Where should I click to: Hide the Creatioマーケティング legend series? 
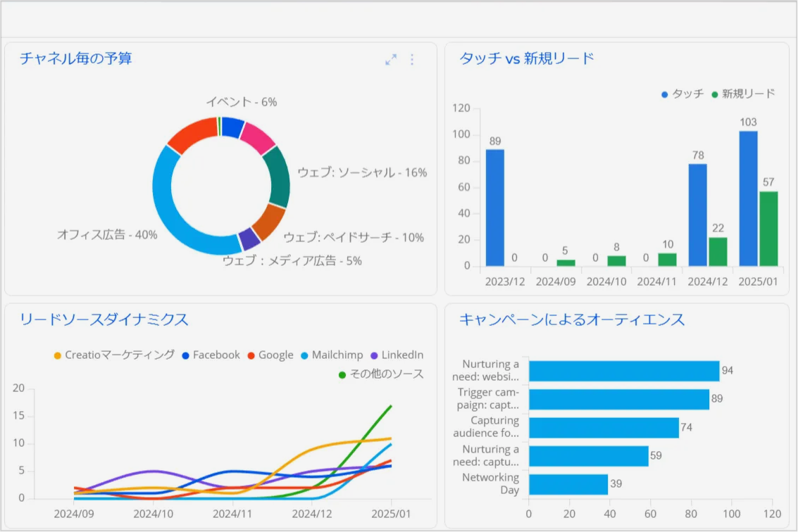(114, 355)
